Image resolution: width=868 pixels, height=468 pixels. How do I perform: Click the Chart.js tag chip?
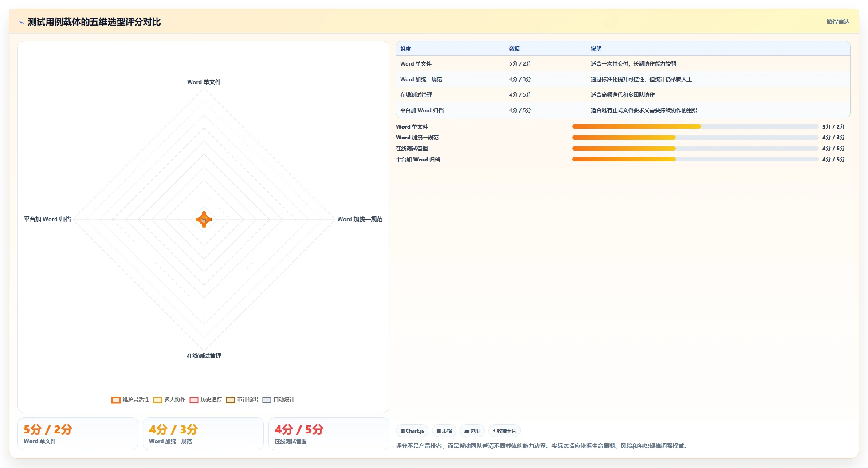(x=412, y=431)
